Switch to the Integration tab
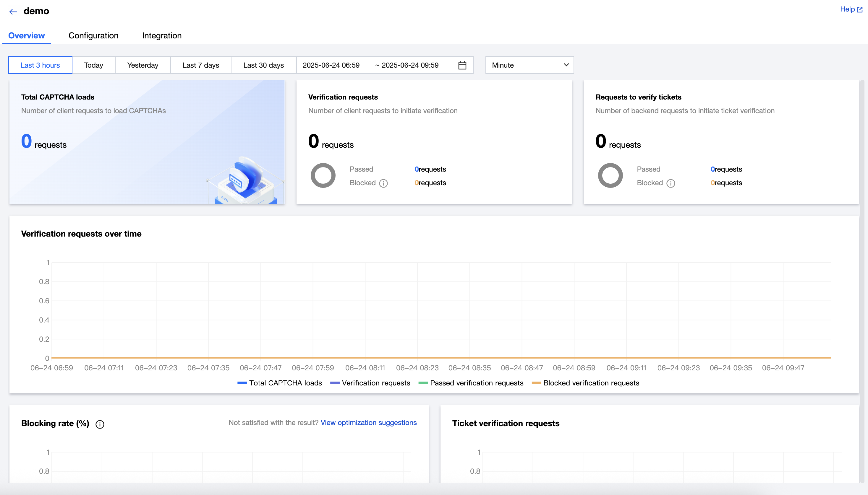The height and width of the screenshot is (495, 868). [x=162, y=36]
